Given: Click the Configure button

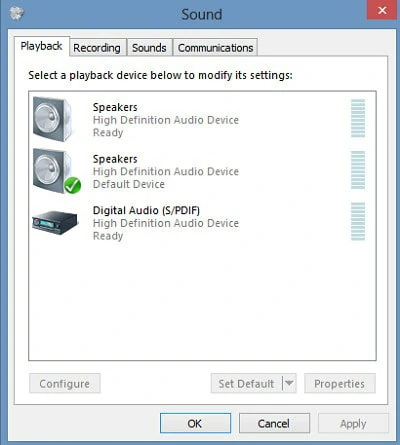Looking at the screenshot, I should (65, 383).
